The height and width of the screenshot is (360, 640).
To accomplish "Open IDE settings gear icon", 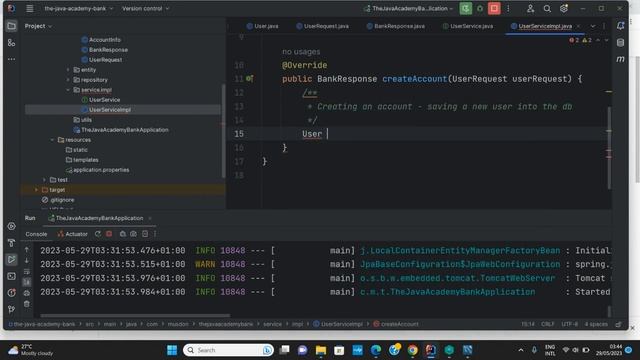I will click(564, 8).
